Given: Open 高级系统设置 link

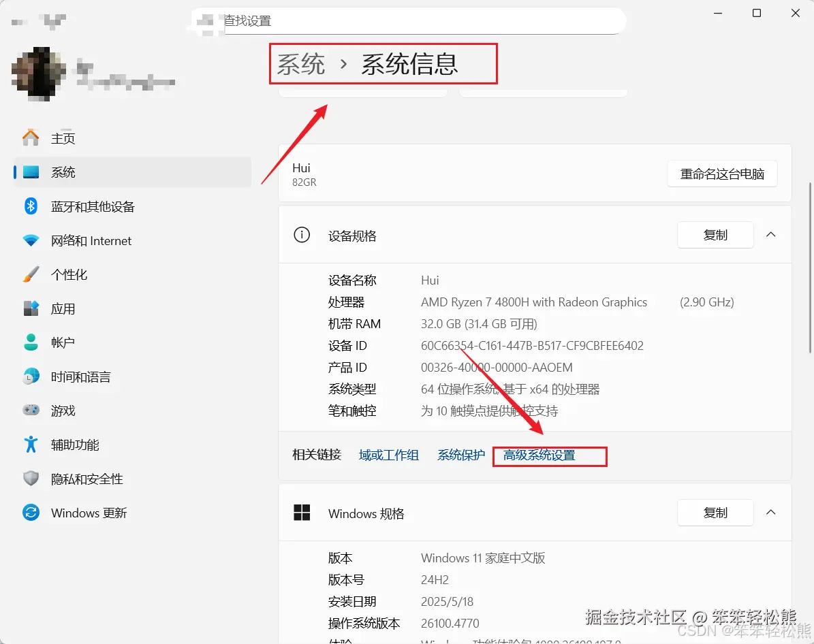Looking at the screenshot, I should pos(549,455).
